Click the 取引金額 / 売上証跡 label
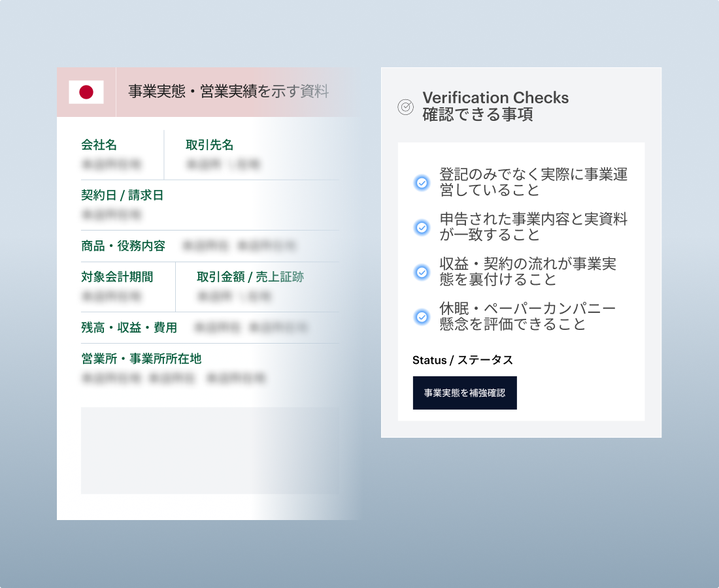The width and height of the screenshot is (719, 588). 250,277
